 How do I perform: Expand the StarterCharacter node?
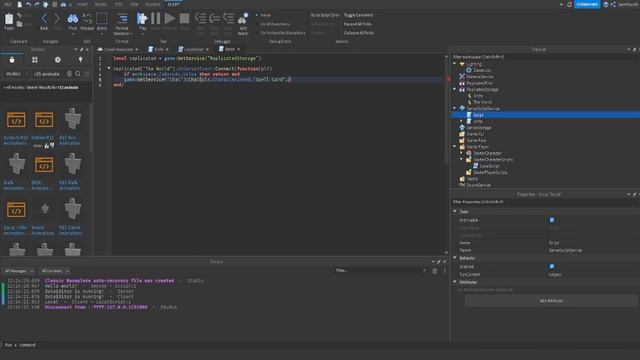(462, 153)
